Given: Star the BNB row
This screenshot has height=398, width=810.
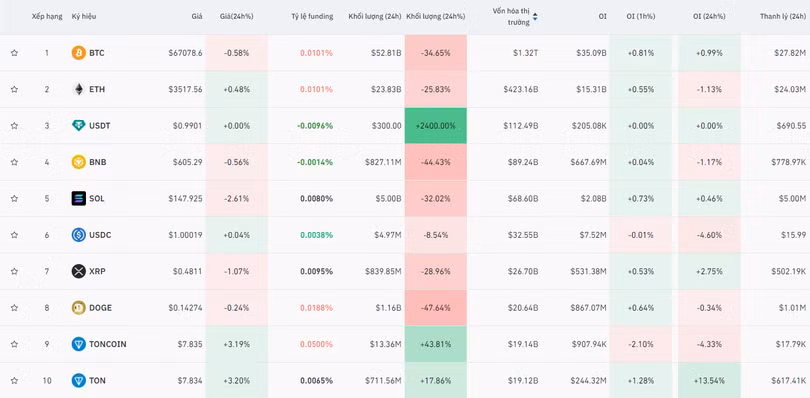Looking at the screenshot, I should tap(14, 162).
